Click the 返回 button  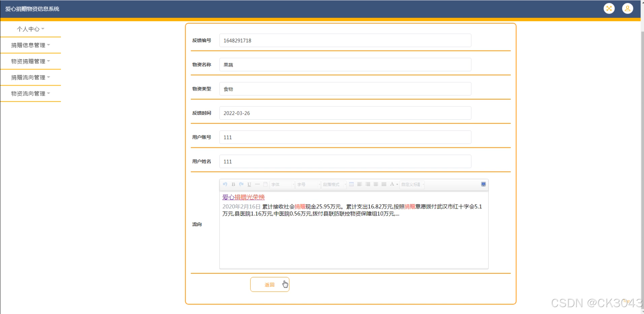coord(270,285)
